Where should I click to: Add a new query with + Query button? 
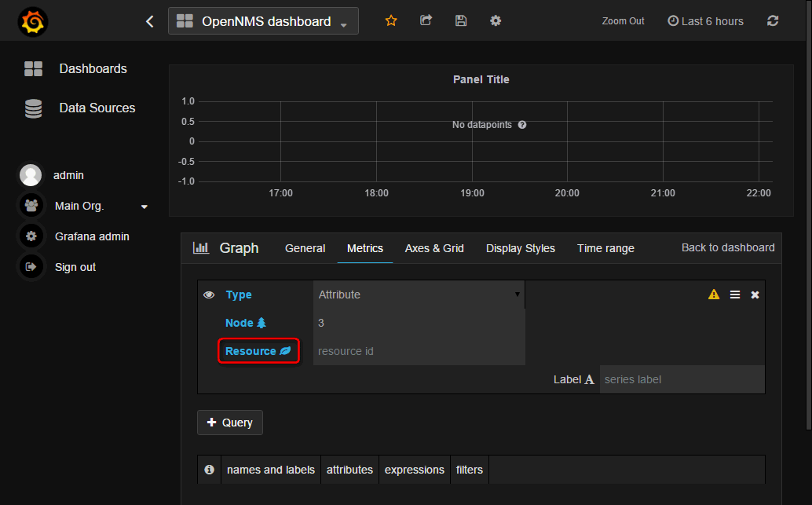(230, 423)
